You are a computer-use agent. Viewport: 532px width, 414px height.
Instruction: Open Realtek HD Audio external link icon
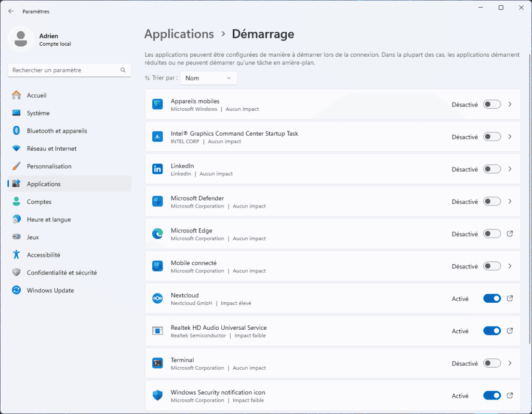coord(510,331)
